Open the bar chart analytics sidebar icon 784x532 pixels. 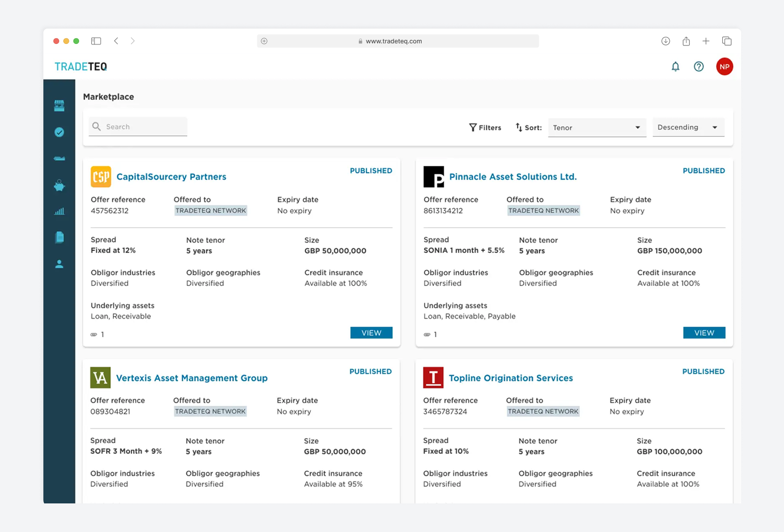(59, 211)
